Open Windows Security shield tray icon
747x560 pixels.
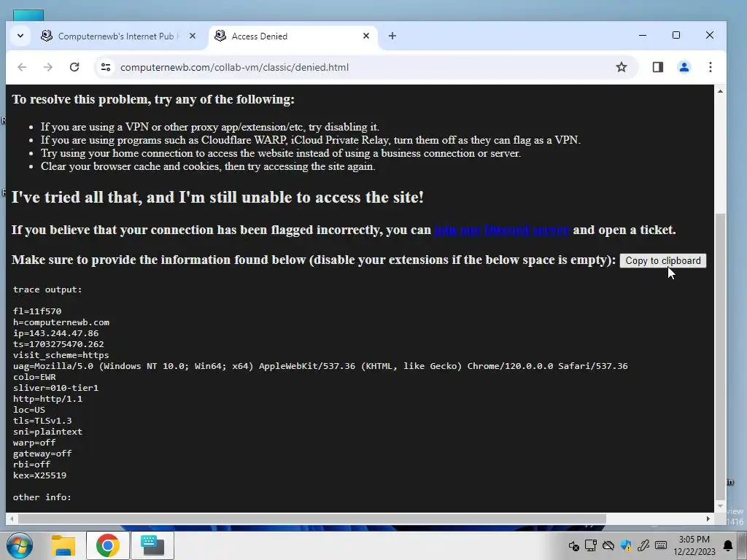[x=626, y=545]
